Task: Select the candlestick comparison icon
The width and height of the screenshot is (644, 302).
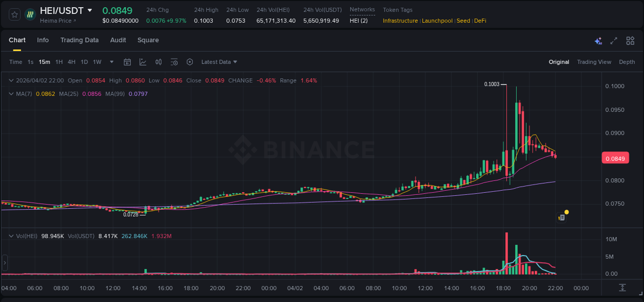Action: pos(158,62)
